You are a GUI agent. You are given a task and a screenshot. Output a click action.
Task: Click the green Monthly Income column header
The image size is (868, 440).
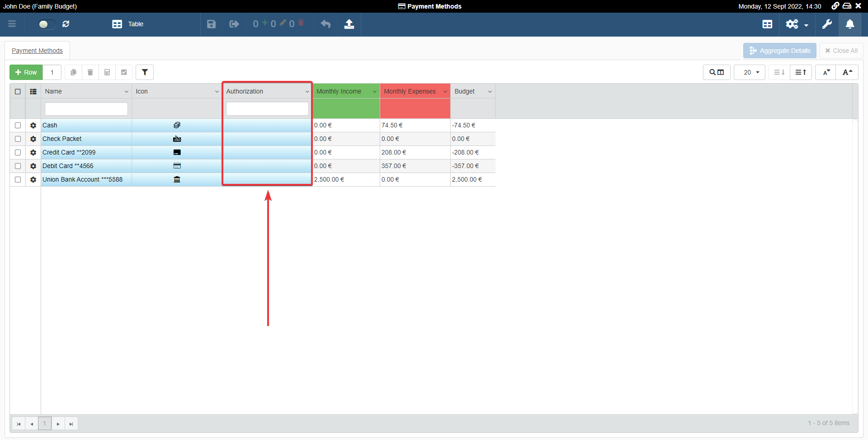339,91
